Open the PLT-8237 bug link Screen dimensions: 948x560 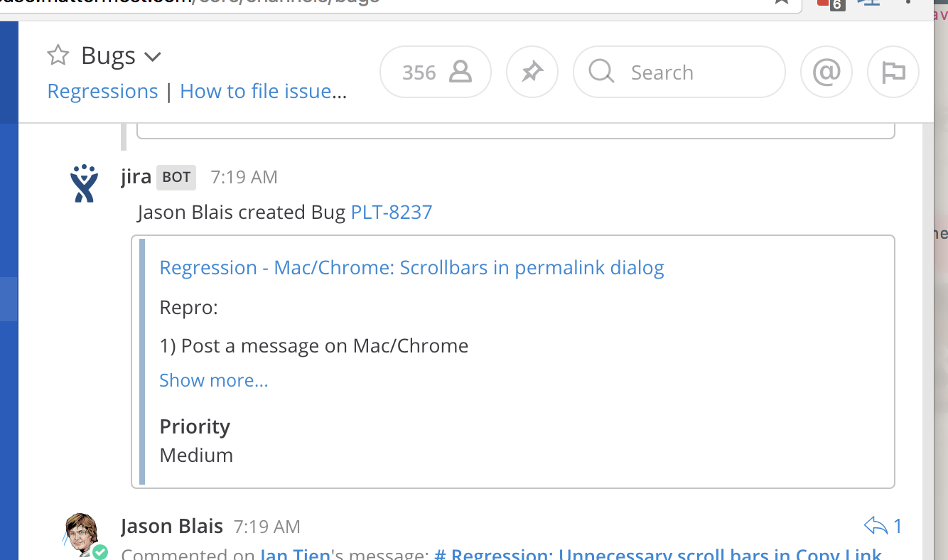(x=392, y=212)
